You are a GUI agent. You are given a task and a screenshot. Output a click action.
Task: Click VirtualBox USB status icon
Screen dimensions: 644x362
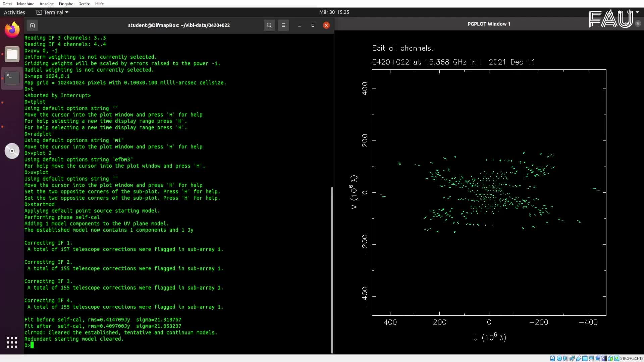tap(579, 358)
